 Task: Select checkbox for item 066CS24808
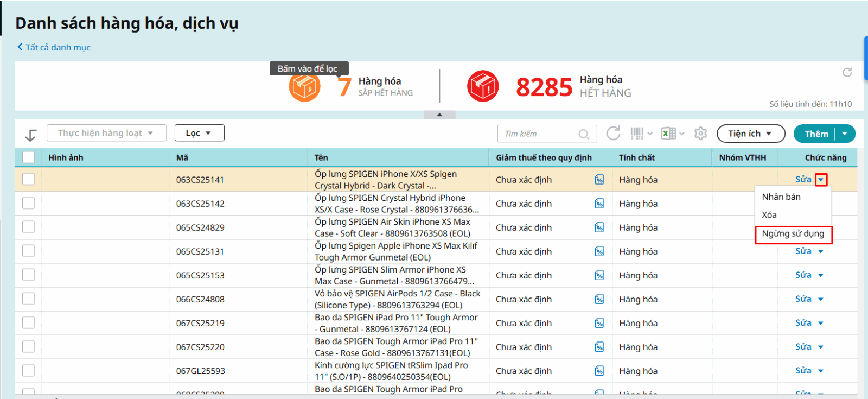tap(28, 299)
